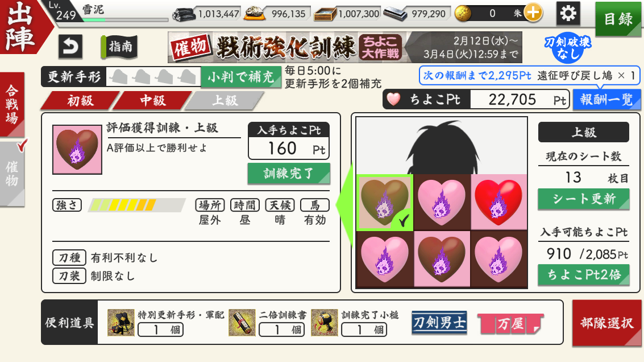Viewport: 644px width, 362px height.
Task: Switch to the 中級 difficulty tab
Action: pyautogui.click(x=153, y=100)
